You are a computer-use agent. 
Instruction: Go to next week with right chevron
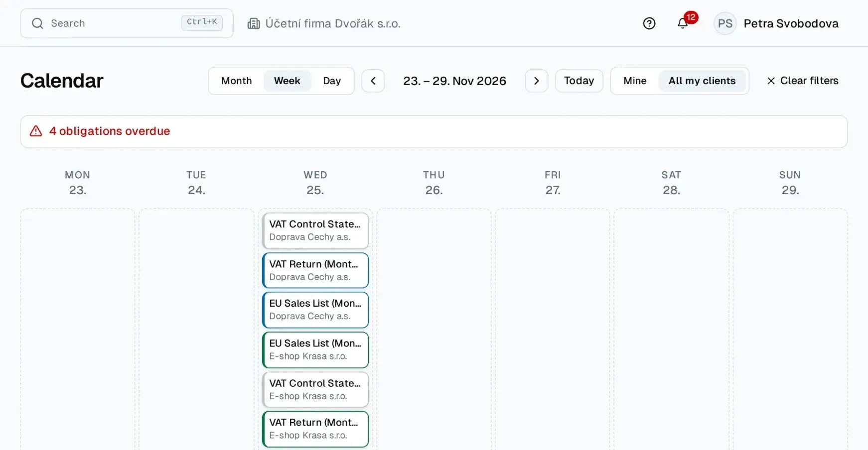(x=537, y=81)
